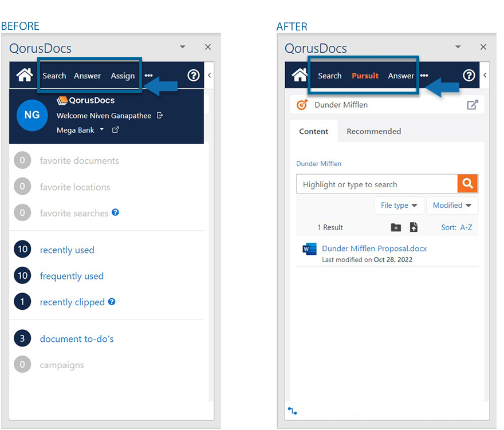The height and width of the screenshot is (430, 504).
Task: Click the Highlight or type to search field
Action: 376,184
